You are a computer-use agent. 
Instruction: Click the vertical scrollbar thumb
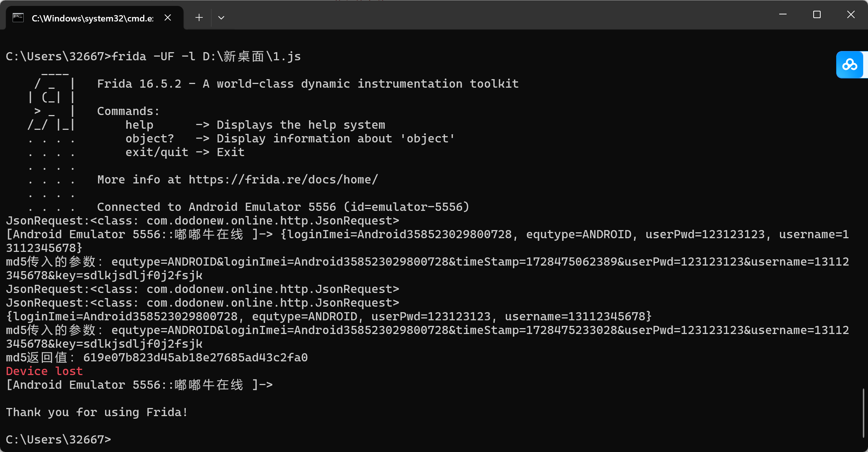point(864,413)
